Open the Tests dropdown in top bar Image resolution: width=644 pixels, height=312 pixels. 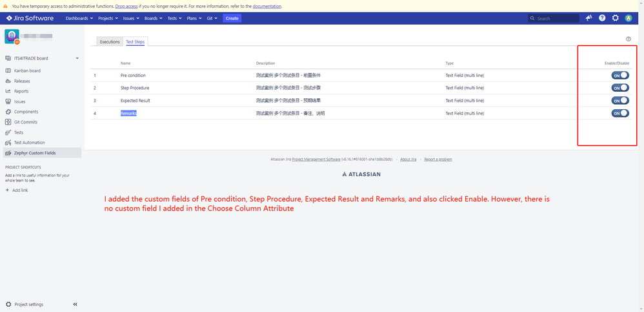point(175,19)
